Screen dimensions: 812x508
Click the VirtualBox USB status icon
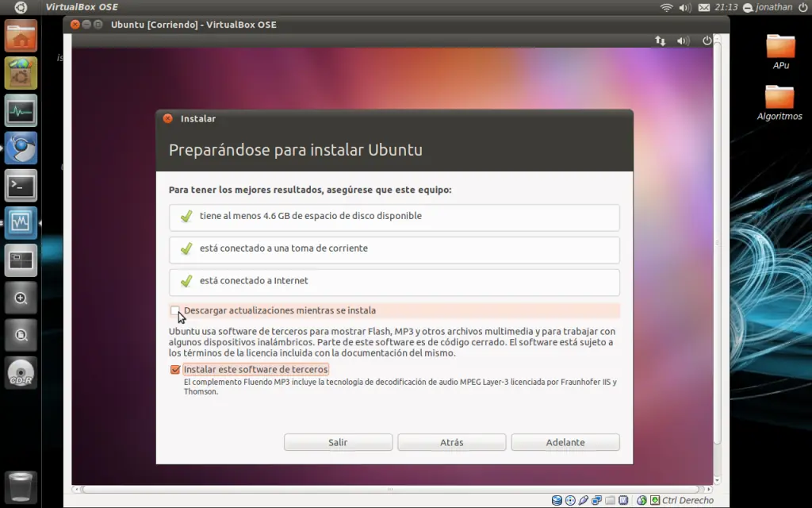(584, 500)
